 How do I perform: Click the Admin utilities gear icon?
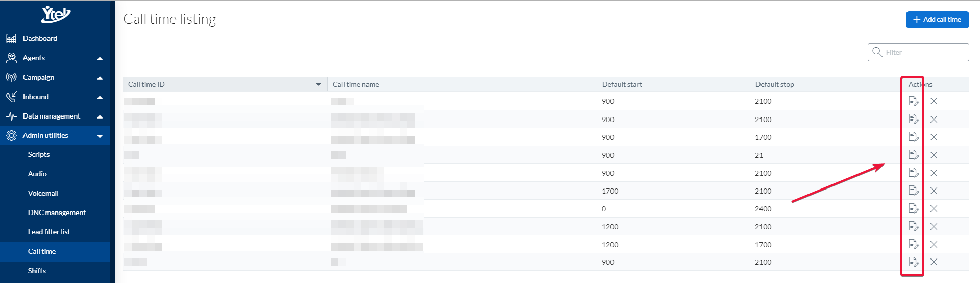(x=11, y=135)
